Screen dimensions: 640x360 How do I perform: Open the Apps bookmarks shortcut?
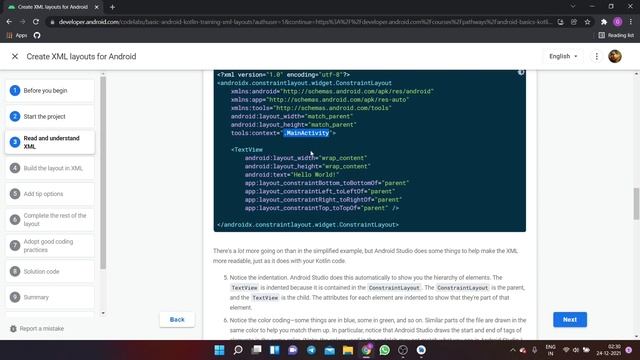(17, 36)
